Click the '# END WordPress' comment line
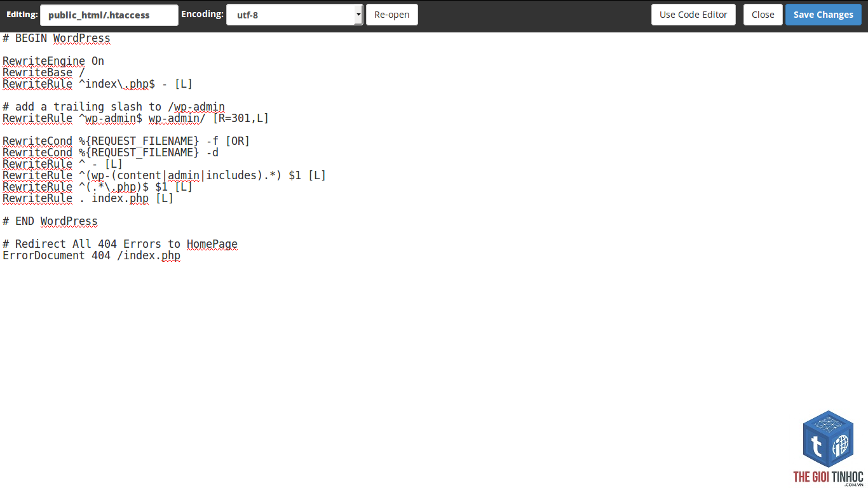The image size is (868, 488). click(x=50, y=222)
